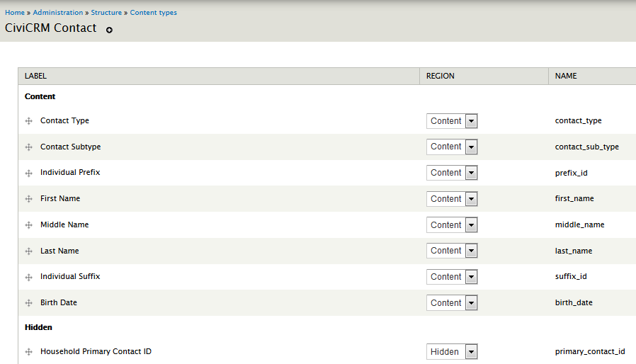Image resolution: width=636 pixels, height=364 pixels.
Task: Open region dropdown for First Name
Action: point(452,199)
